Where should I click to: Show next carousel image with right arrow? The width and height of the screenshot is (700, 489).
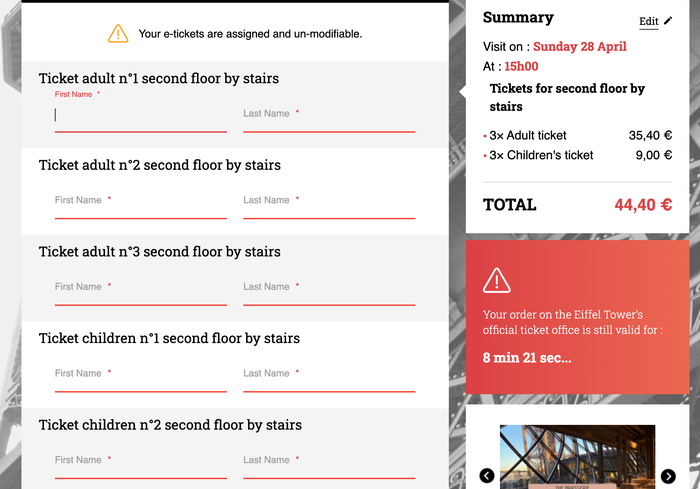pos(668,476)
